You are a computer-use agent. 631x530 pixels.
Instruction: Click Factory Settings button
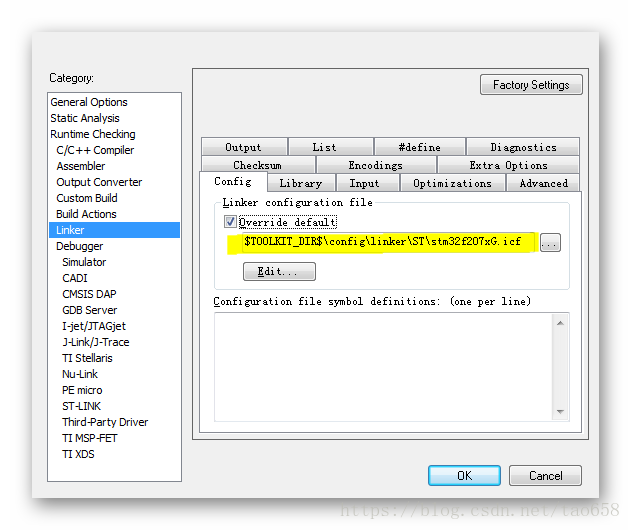(531, 85)
